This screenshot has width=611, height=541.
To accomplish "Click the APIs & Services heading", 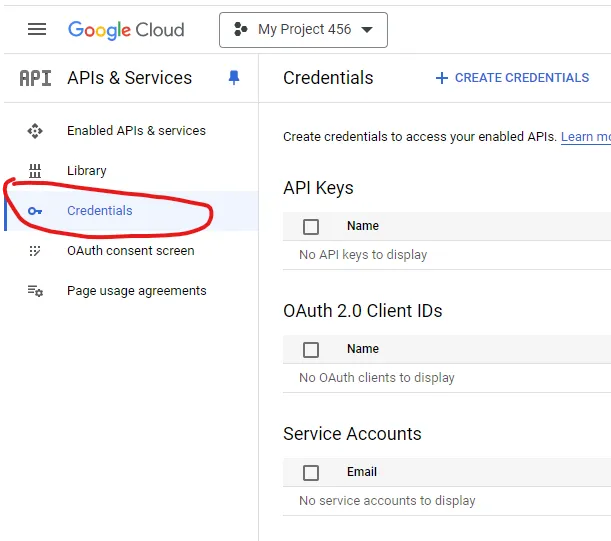I will [x=129, y=78].
